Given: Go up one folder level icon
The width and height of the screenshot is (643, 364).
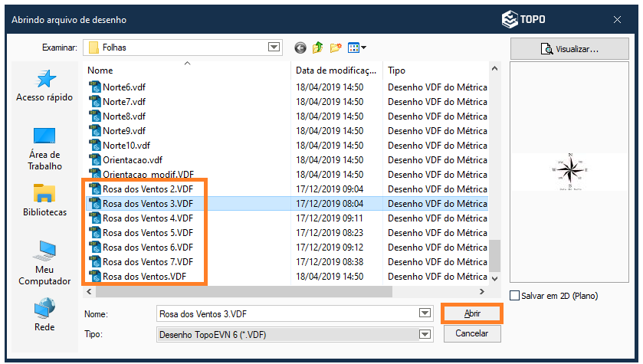Looking at the screenshot, I should tap(318, 48).
